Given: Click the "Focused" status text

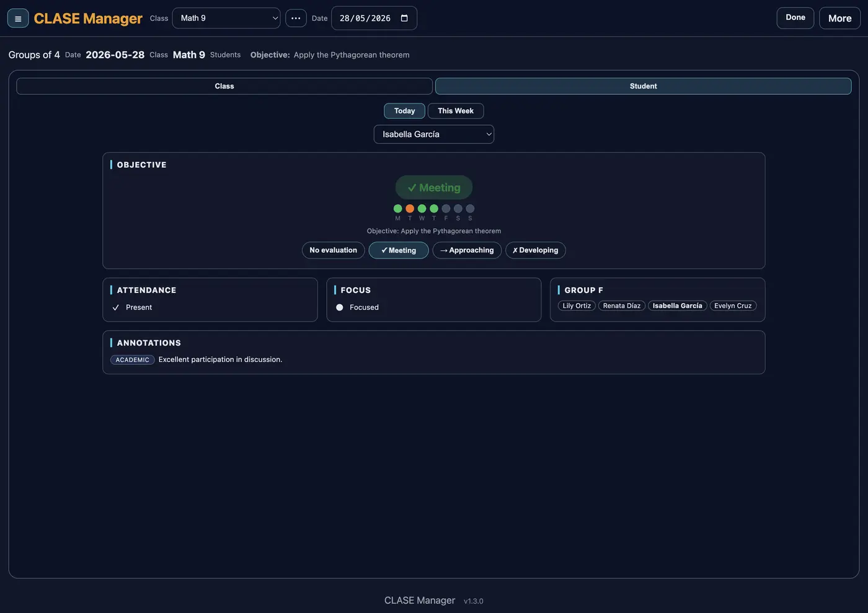Looking at the screenshot, I should click(364, 307).
